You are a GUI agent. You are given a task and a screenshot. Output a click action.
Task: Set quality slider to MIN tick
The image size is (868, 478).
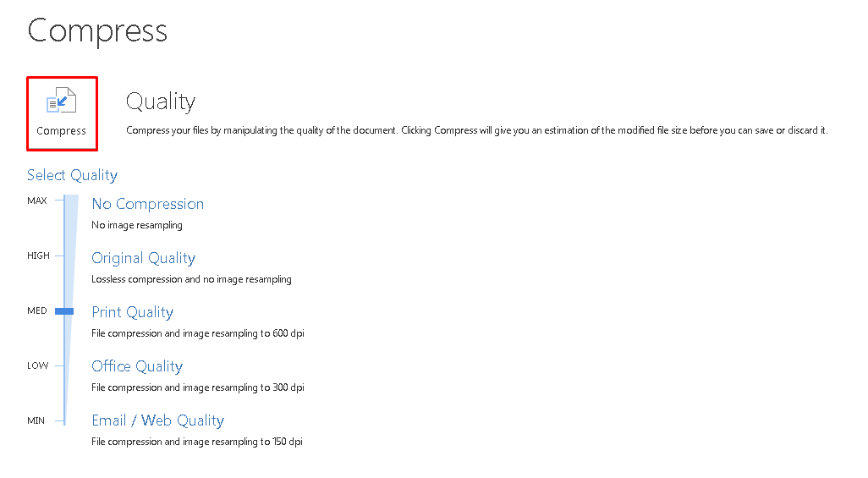(x=60, y=421)
